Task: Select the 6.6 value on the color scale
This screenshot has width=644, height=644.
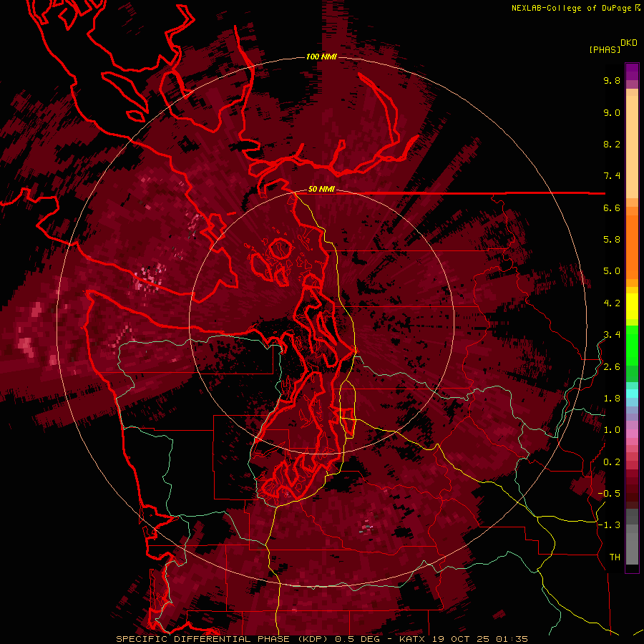Action: pyautogui.click(x=612, y=208)
